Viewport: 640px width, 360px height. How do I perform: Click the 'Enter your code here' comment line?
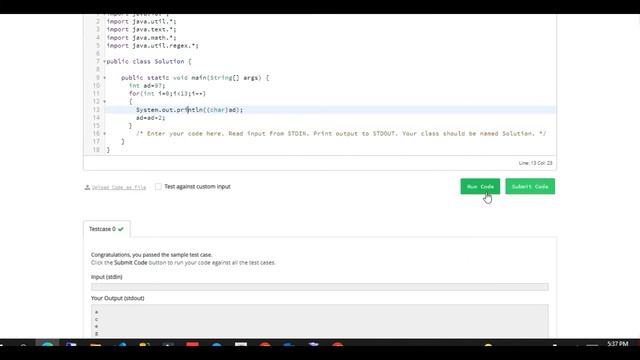[341, 133]
